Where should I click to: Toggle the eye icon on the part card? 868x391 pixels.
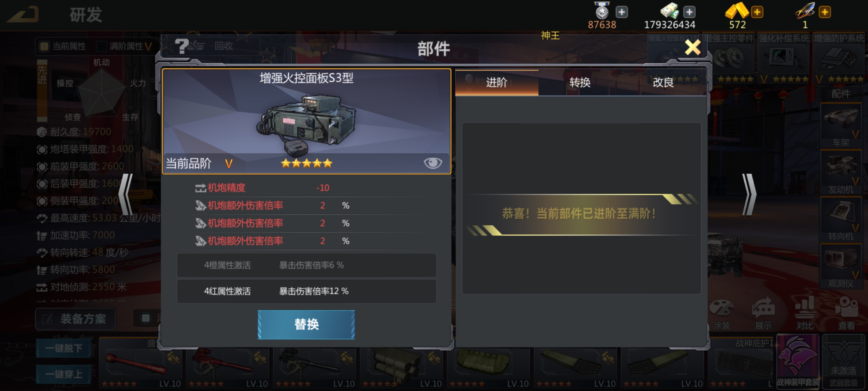[433, 163]
